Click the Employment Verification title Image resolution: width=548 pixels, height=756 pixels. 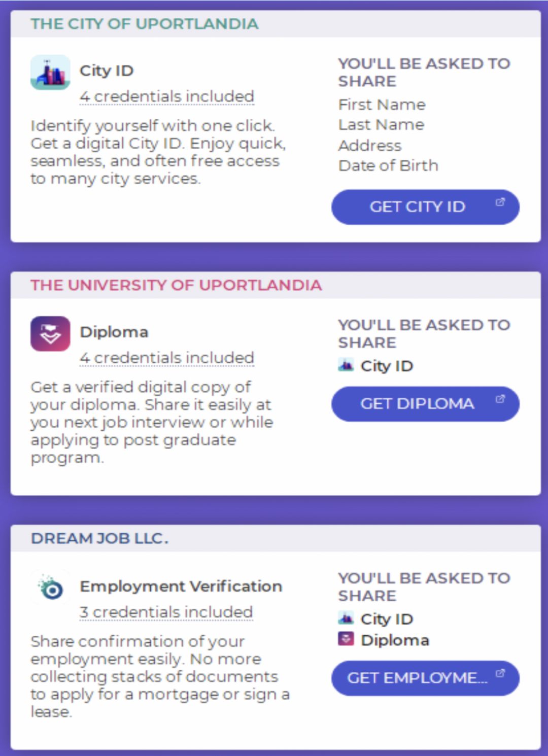(x=181, y=586)
